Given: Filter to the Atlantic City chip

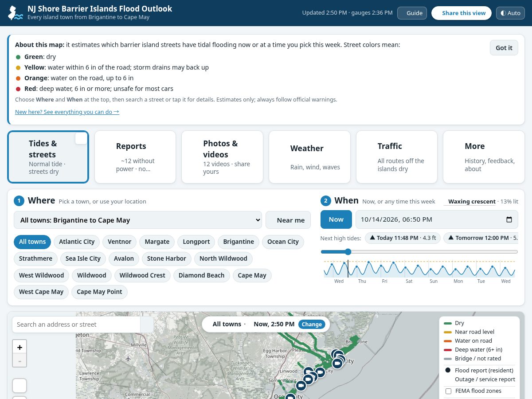Looking at the screenshot, I should point(77,242).
